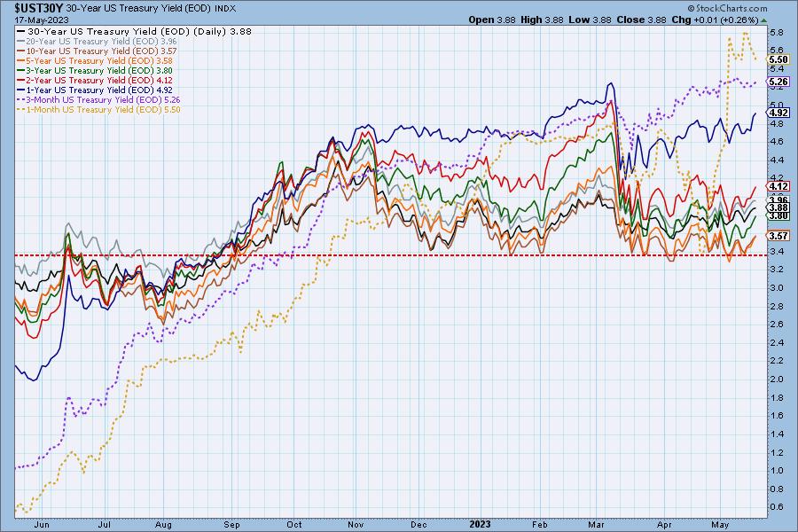The width and height of the screenshot is (798, 532).
Task: Click the May month label on axis
Action: 720,524
